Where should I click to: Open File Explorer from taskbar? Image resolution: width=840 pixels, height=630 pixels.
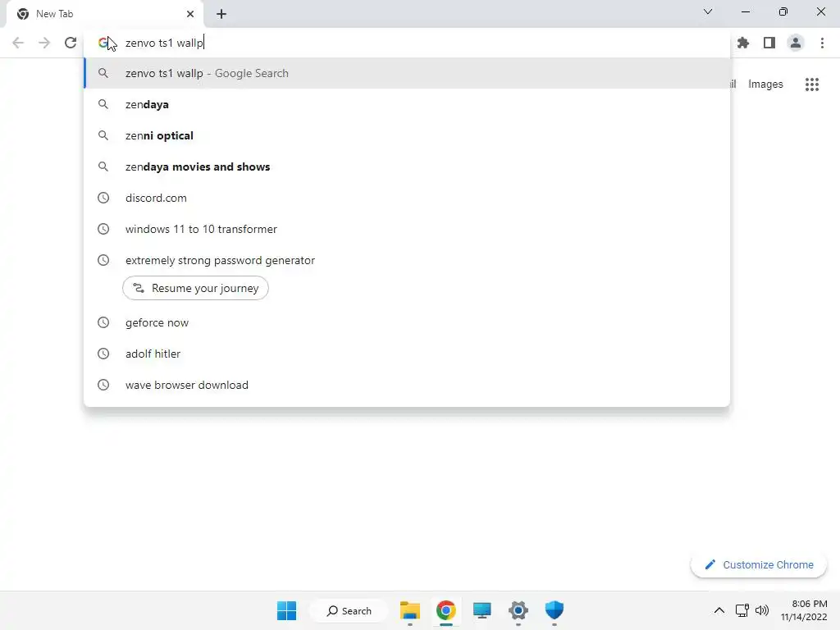click(410, 610)
